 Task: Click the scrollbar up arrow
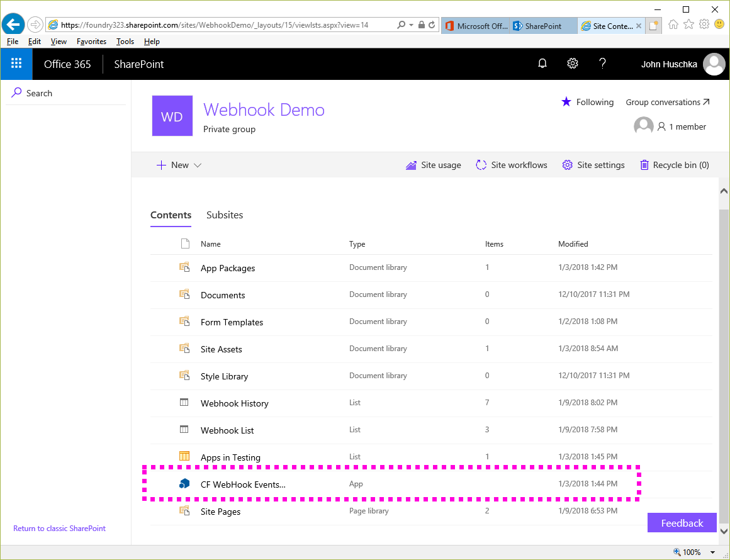click(x=724, y=191)
